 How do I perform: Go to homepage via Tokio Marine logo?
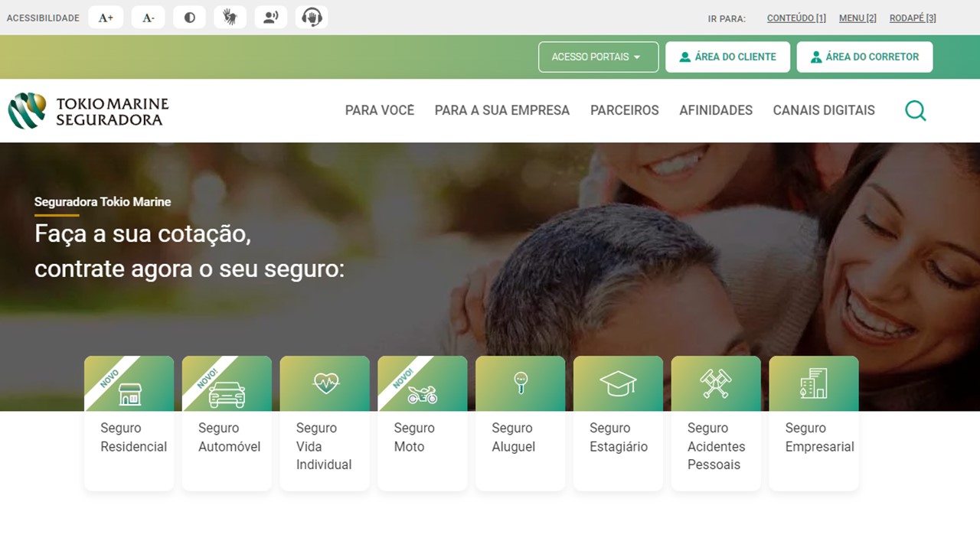click(88, 111)
